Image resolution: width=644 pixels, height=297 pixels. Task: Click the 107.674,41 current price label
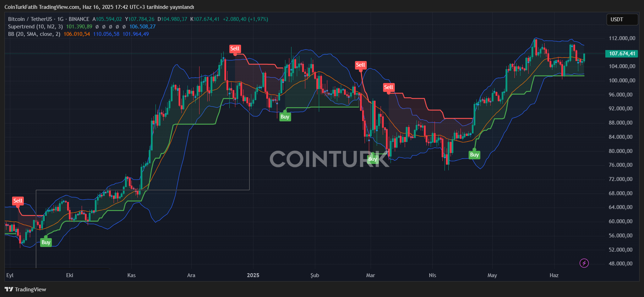click(x=622, y=54)
